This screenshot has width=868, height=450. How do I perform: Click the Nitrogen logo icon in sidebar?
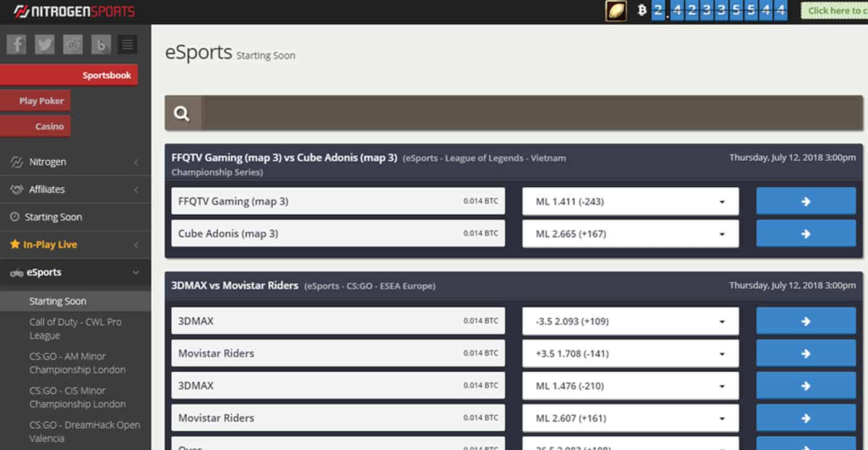coord(17,162)
